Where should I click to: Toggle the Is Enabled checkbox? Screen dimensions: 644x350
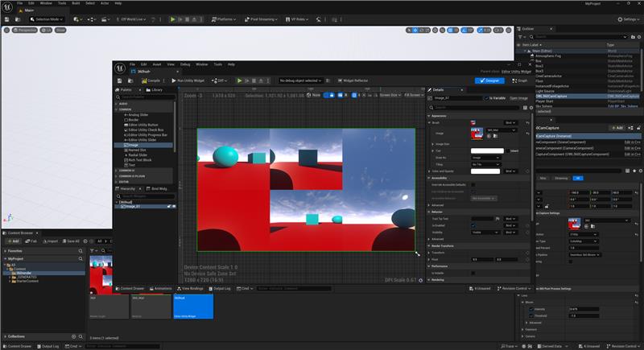click(473, 225)
